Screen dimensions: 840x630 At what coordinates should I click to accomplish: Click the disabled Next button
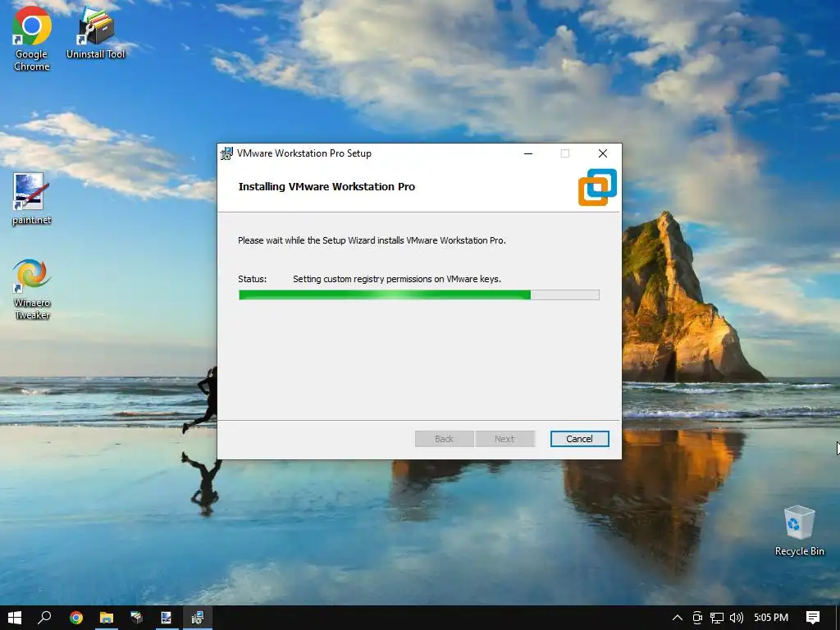coord(504,439)
